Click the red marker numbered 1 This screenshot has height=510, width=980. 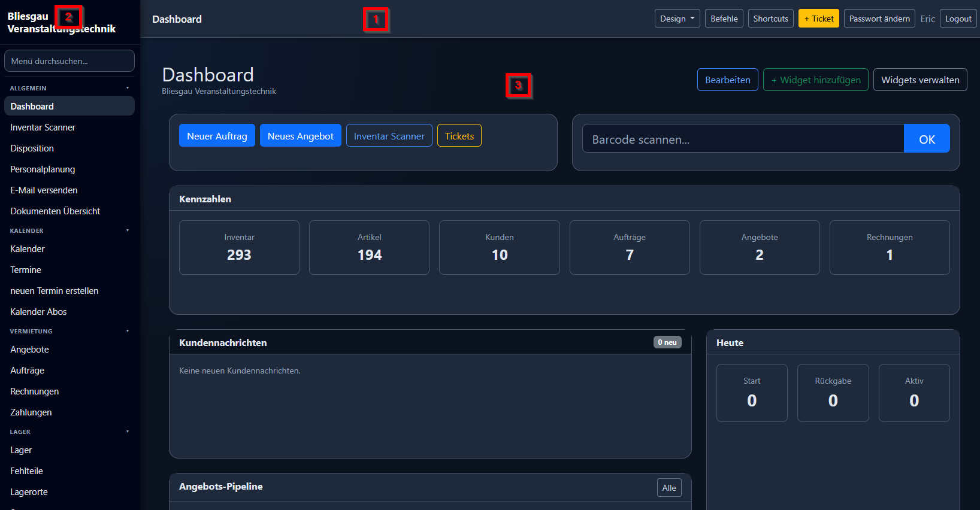pos(376,20)
